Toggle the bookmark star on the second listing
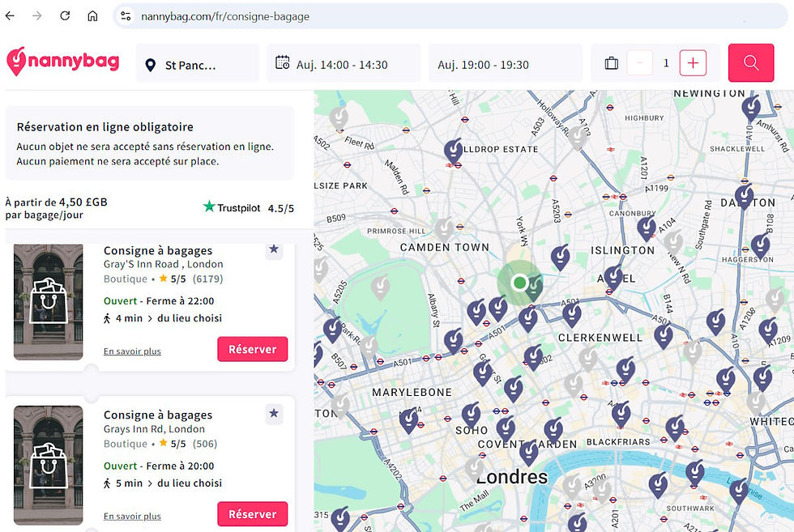 click(x=274, y=414)
